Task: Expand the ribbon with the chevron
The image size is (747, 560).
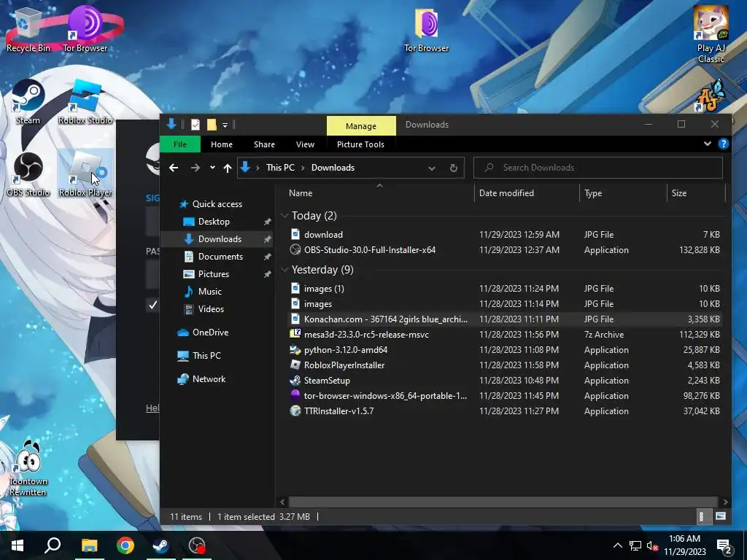Action: pyautogui.click(x=708, y=144)
